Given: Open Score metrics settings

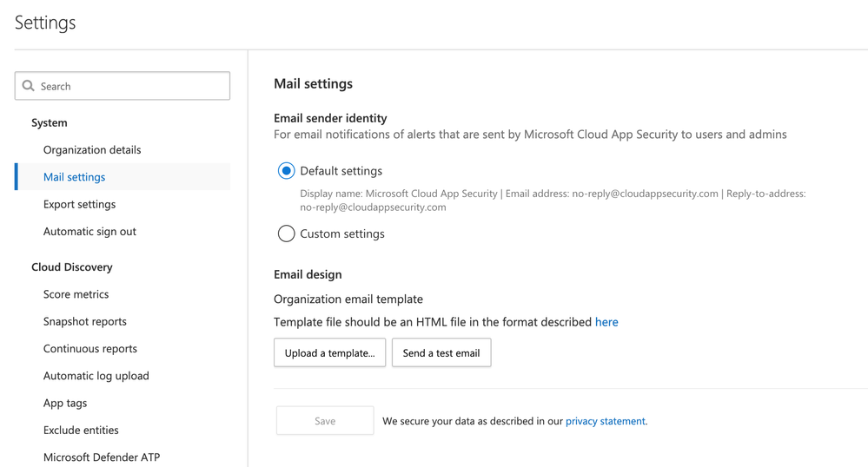Looking at the screenshot, I should [x=76, y=294].
